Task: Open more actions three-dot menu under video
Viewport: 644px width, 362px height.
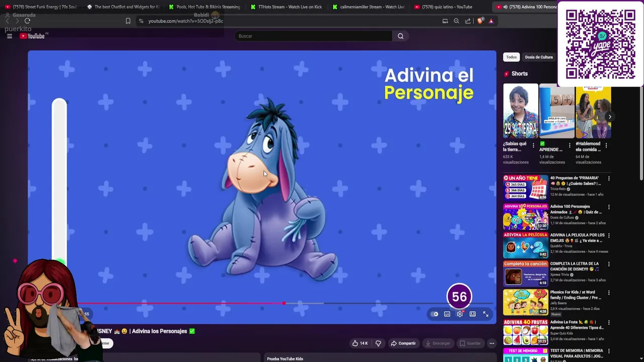Action: coord(492,343)
